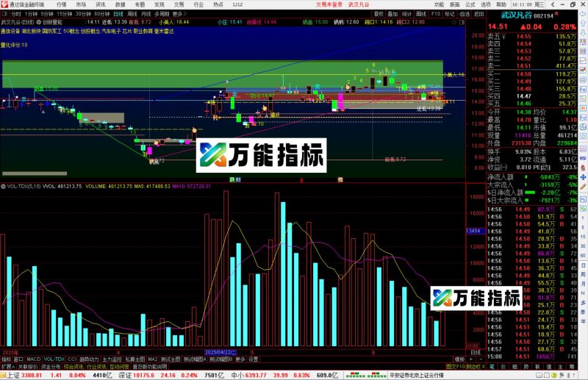This screenshot has width=588, height=380.
Task: Toggle 统计 statistics mode
Action: click(x=407, y=14)
